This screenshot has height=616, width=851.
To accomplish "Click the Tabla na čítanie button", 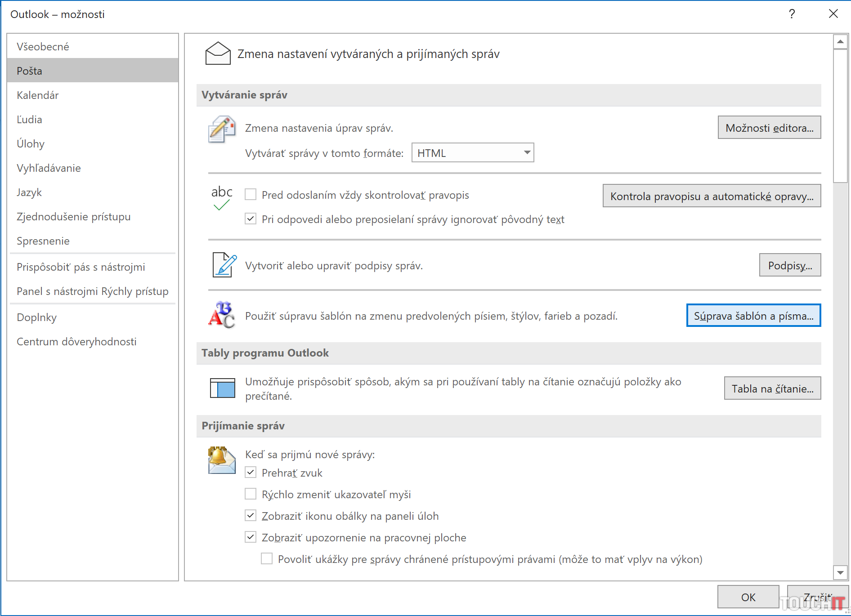I will 772,388.
